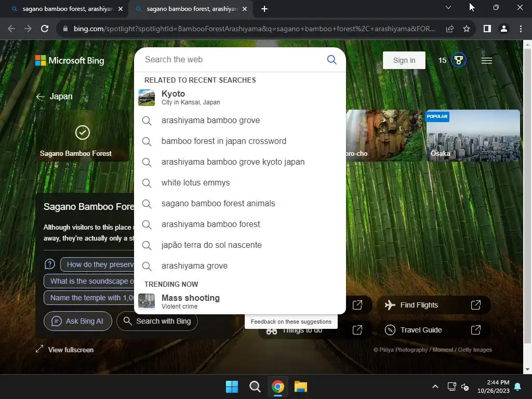
Task: Click the browser address bar URL
Action: [x=254, y=29]
